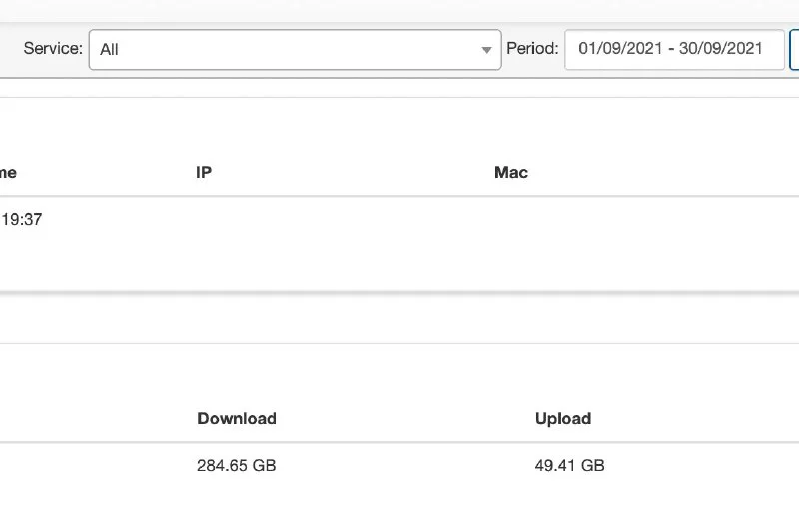Click the cut-off time column header
The image size is (799, 532).
[8, 173]
